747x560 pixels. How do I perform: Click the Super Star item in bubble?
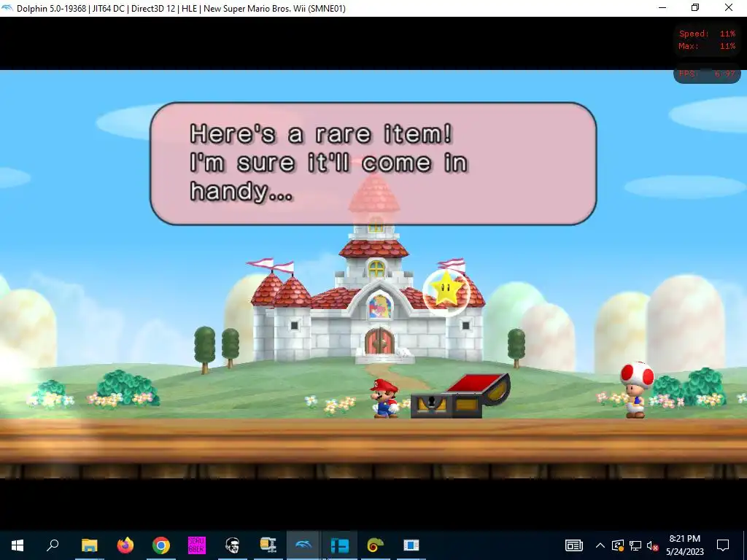446,292
